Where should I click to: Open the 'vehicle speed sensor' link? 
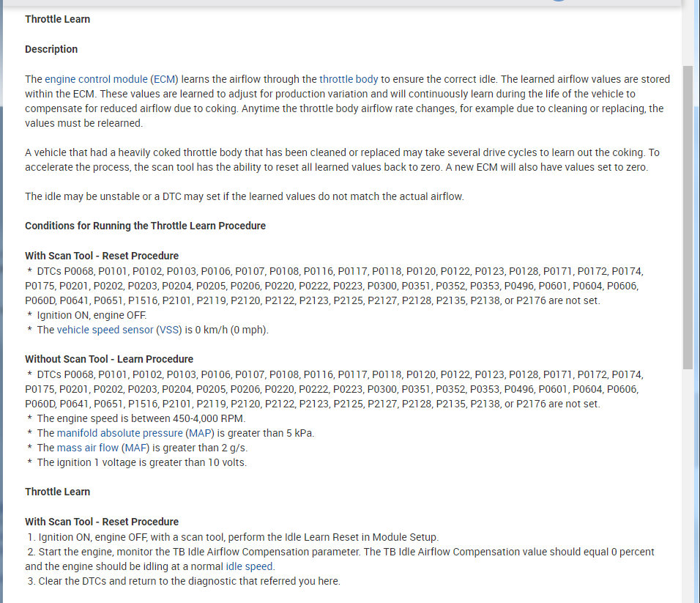105,330
